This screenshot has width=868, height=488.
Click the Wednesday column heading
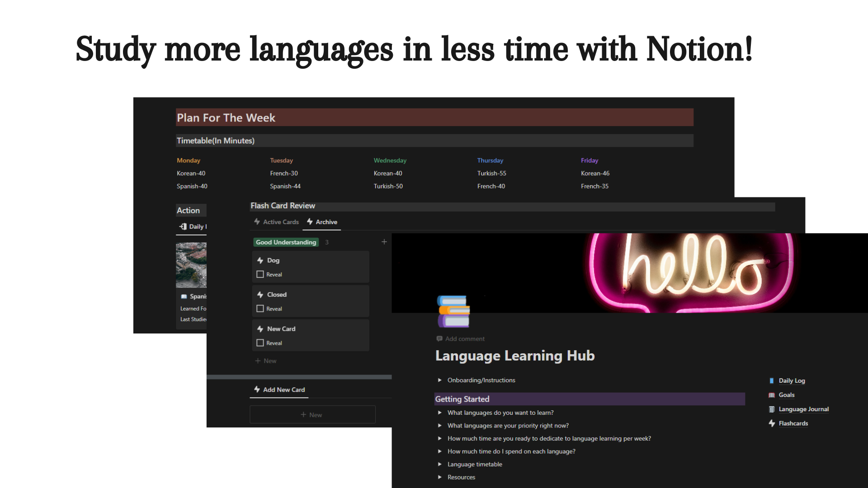(390, 160)
